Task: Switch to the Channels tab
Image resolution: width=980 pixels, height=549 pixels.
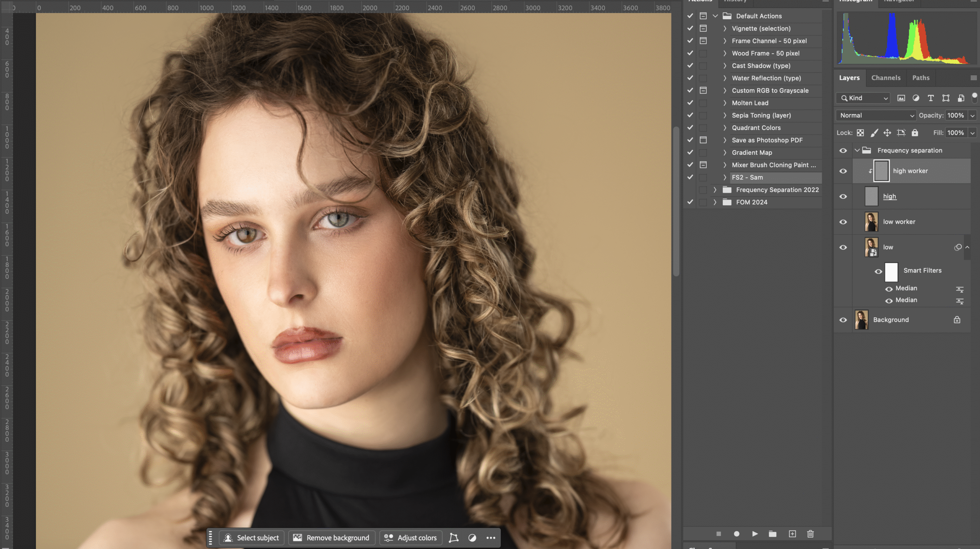Action: (886, 78)
